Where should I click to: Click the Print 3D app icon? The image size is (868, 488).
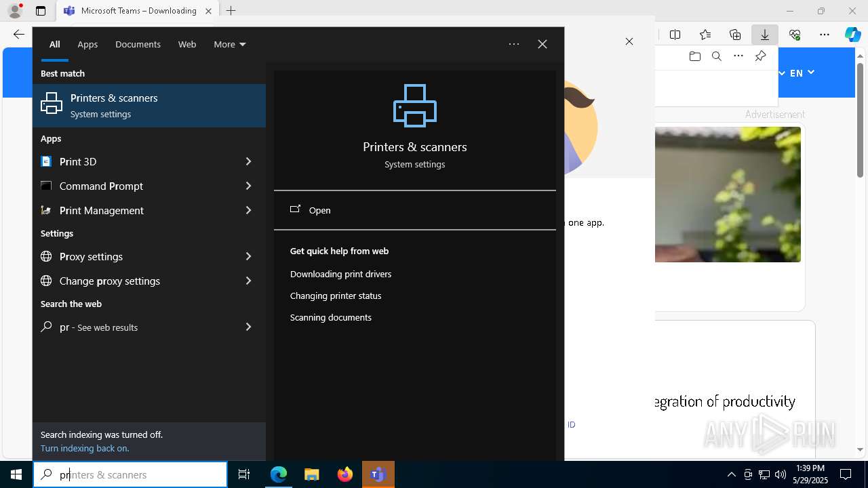pos(46,161)
